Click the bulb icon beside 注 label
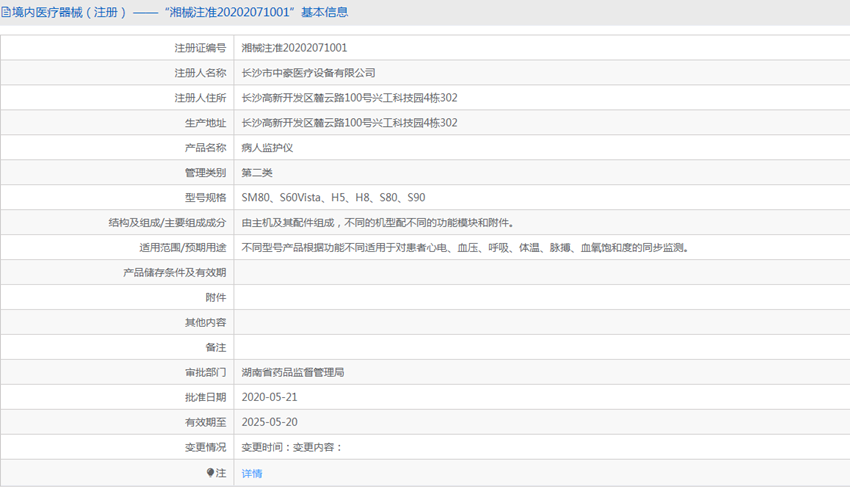 pyautogui.click(x=210, y=473)
